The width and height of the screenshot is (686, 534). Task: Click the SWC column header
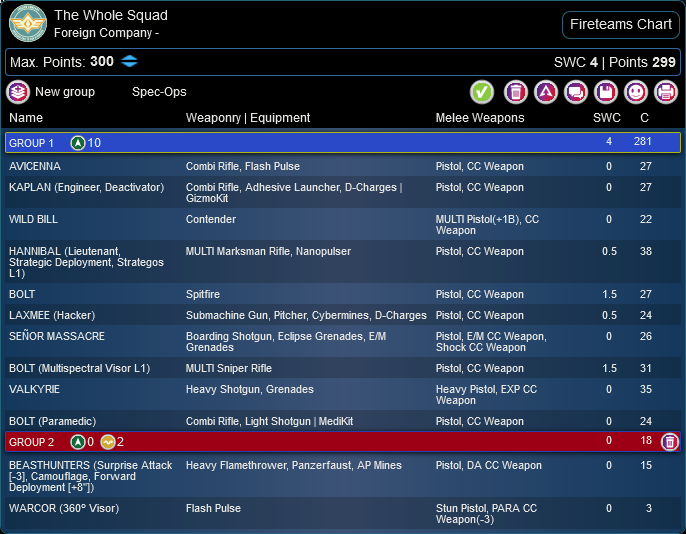(607, 118)
